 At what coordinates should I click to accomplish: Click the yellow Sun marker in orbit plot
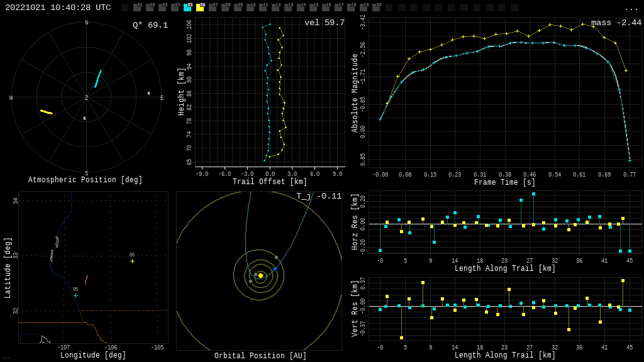pyautogui.click(x=260, y=275)
